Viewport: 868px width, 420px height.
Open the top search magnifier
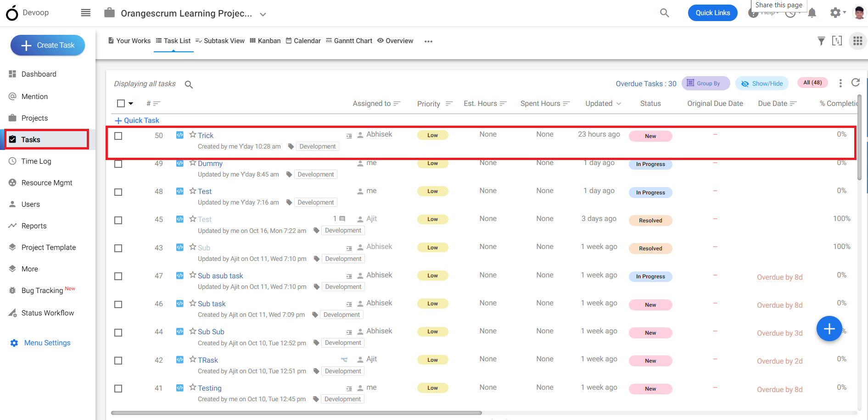click(664, 13)
